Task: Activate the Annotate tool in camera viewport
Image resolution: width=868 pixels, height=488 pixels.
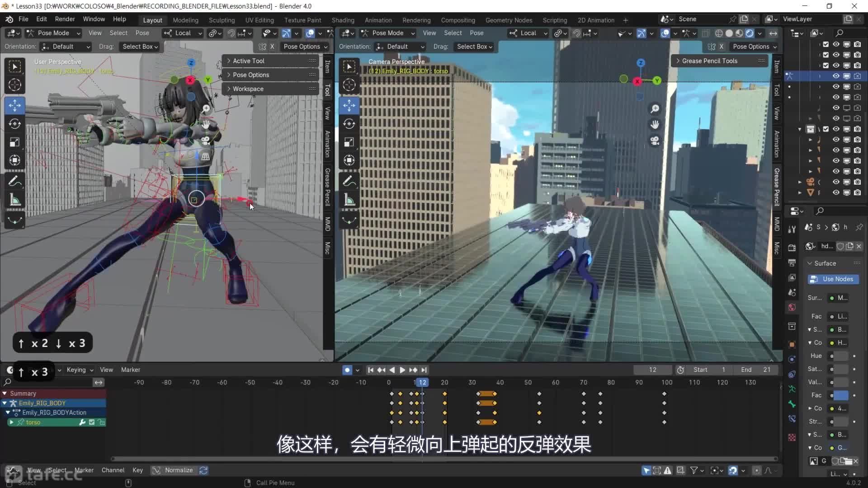Action: [x=349, y=181]
